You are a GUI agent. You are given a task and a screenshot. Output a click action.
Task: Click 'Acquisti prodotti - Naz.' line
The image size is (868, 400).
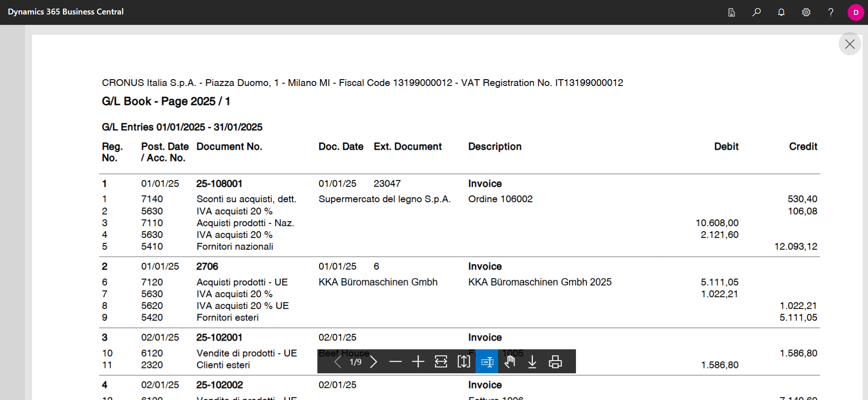pyautogui.click(x=245, y=223)
